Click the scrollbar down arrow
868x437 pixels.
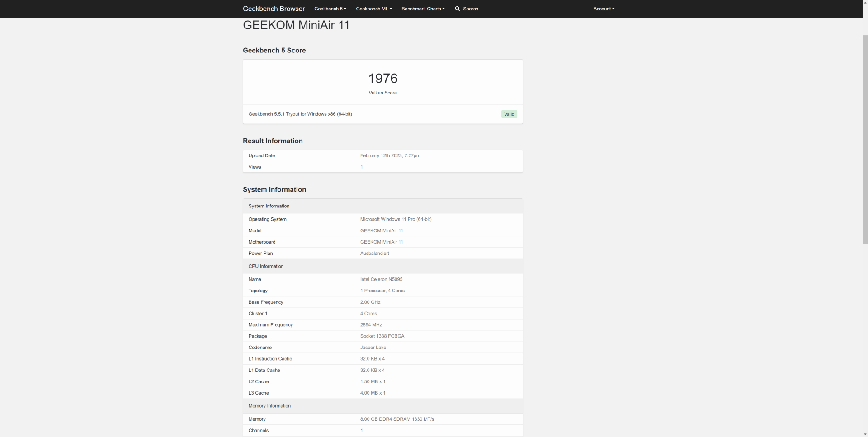point(865,433)
